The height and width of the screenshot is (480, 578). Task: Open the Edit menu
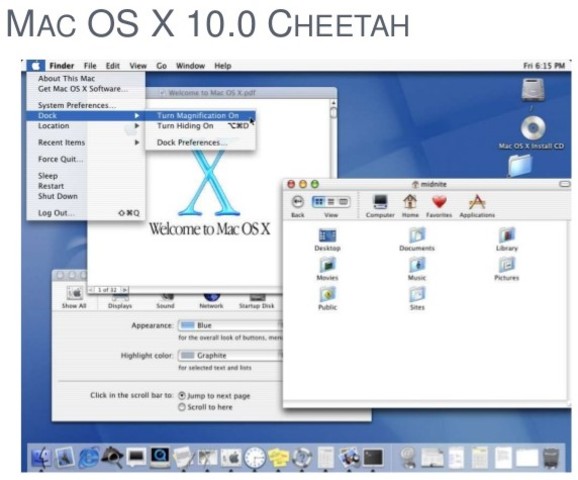tap(113, 66)
